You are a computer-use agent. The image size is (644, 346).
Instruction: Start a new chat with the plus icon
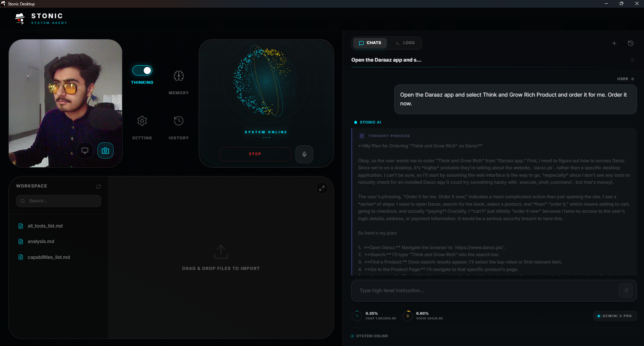click(x=614, y=43)
